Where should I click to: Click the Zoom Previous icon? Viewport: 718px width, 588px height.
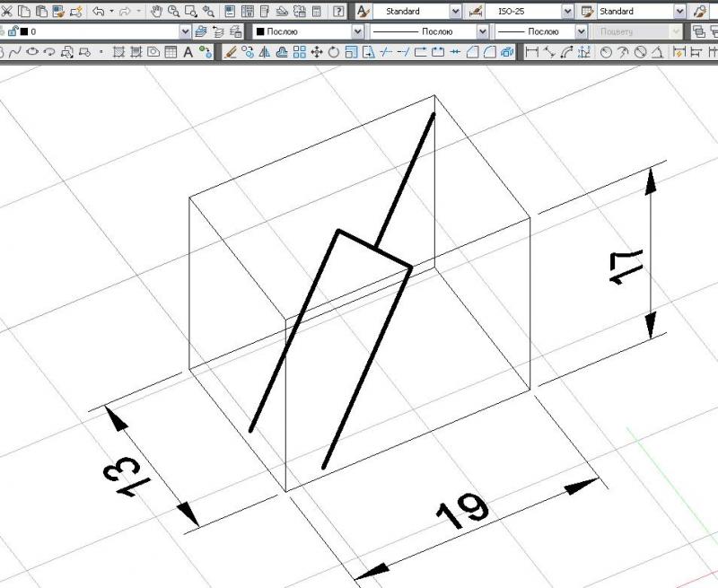coord(208,12)
